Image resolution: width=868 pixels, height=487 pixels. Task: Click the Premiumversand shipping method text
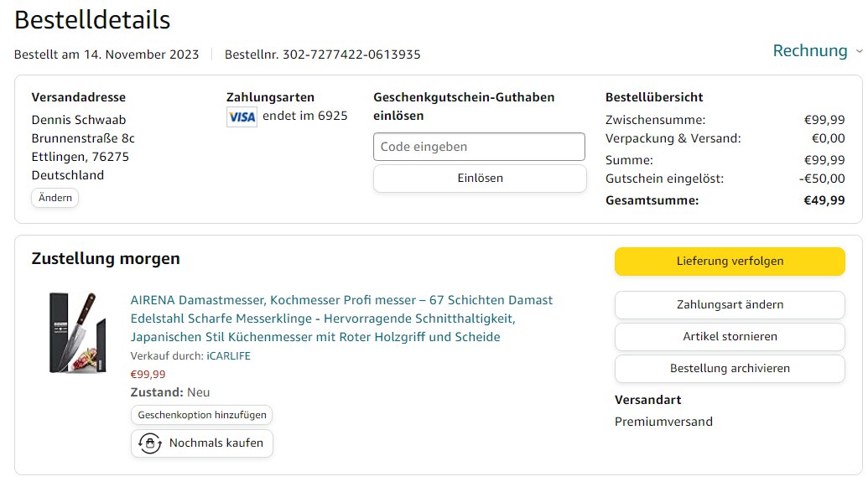pos(663,422)
